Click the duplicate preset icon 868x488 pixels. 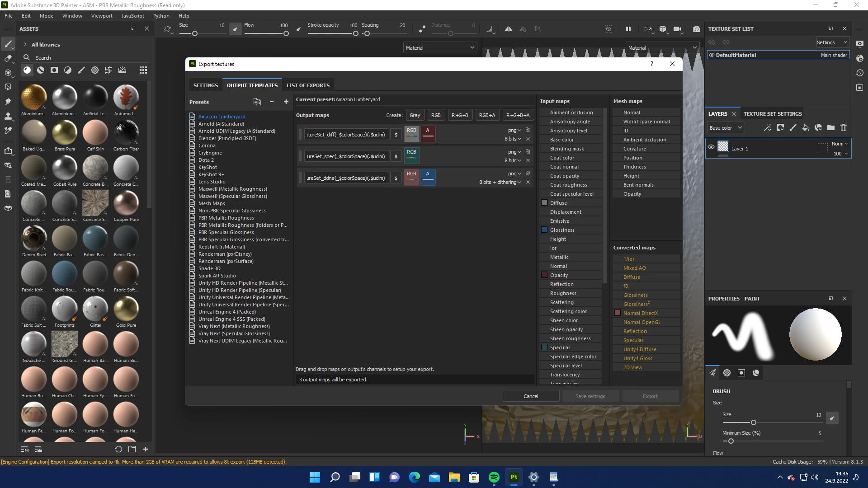pyautogui.click(x=257, y=102)
